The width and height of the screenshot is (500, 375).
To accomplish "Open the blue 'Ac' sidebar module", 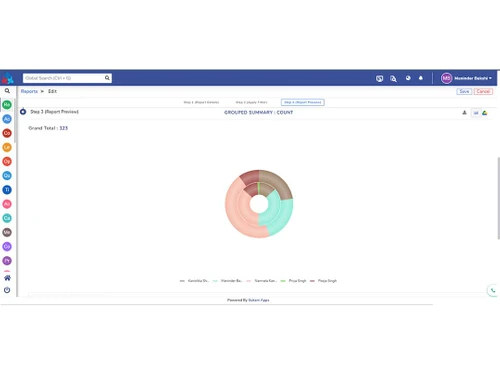I will 7,119.
